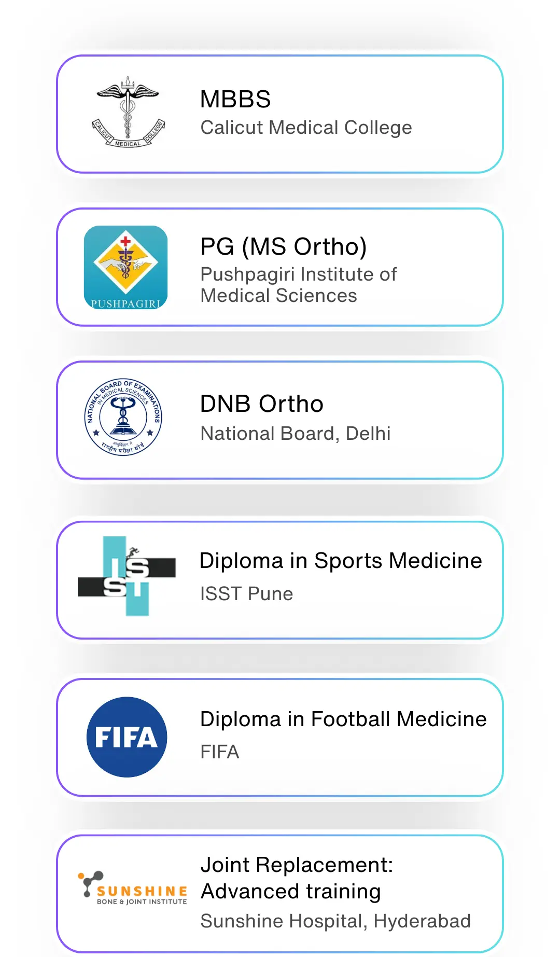Open Pushpagiri Institute of Medical Sciences text

[298, 285]
